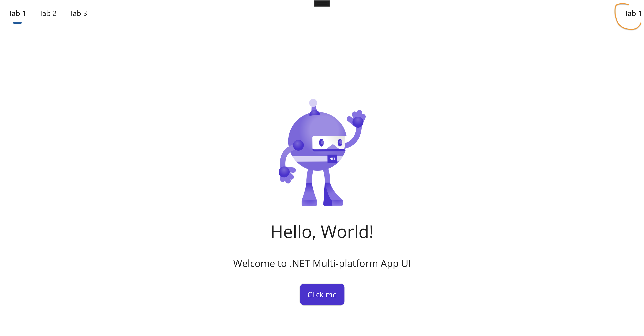Click the robot's light purple foot
644x336 pixels.
(309, 194)
